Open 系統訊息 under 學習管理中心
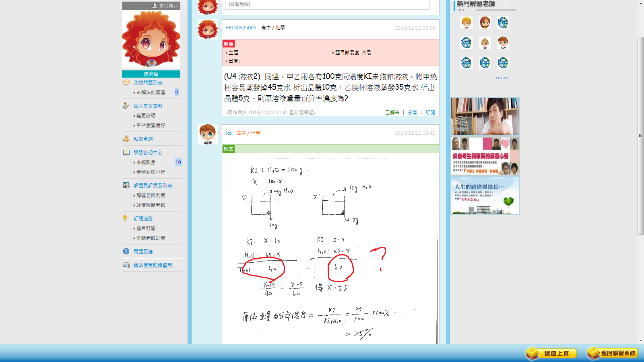 coord(146,162)
